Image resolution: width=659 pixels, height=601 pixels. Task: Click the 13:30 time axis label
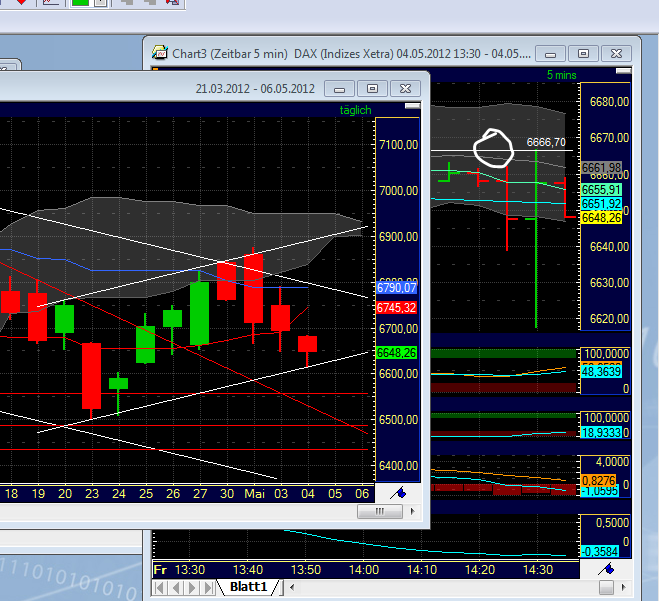(x=190, y=570)
